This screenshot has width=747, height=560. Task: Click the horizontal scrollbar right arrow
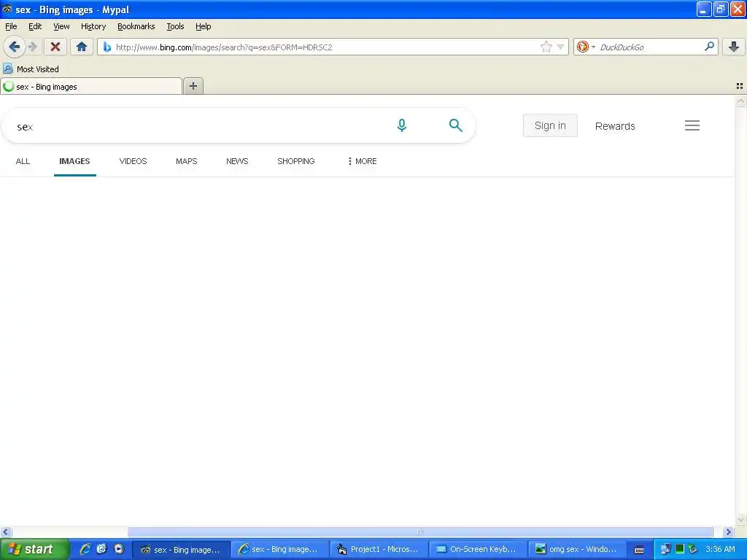point(728,532)
